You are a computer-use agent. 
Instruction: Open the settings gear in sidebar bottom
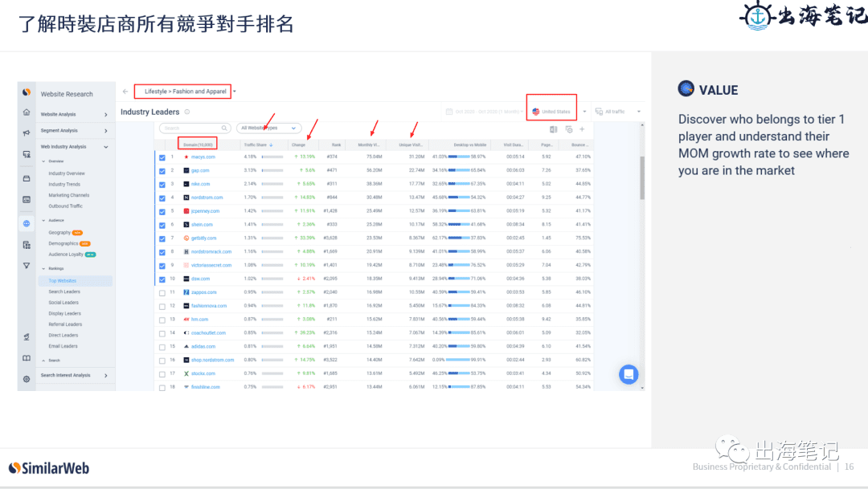pos(27,379)
